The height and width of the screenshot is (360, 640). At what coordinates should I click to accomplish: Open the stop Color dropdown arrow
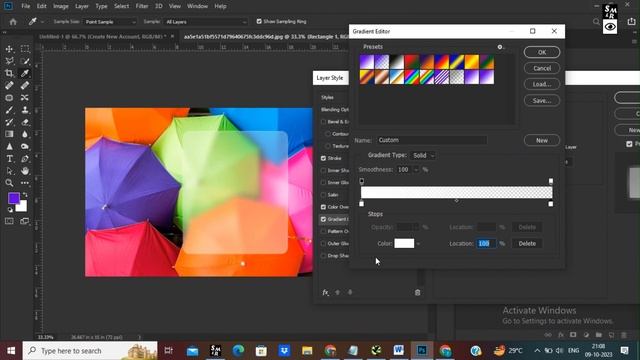pos(418,244)
